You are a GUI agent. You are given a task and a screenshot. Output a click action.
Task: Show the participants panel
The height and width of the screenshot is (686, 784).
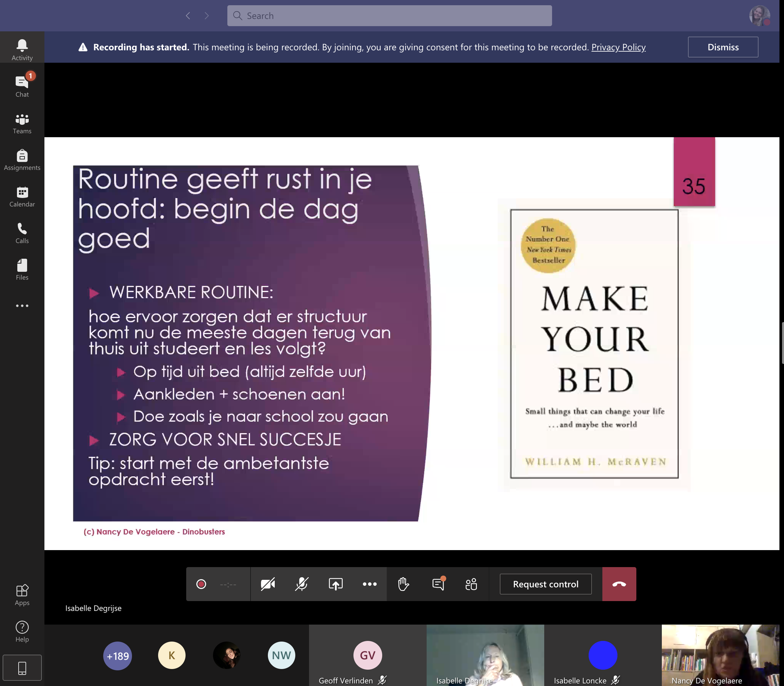point(471,584)
